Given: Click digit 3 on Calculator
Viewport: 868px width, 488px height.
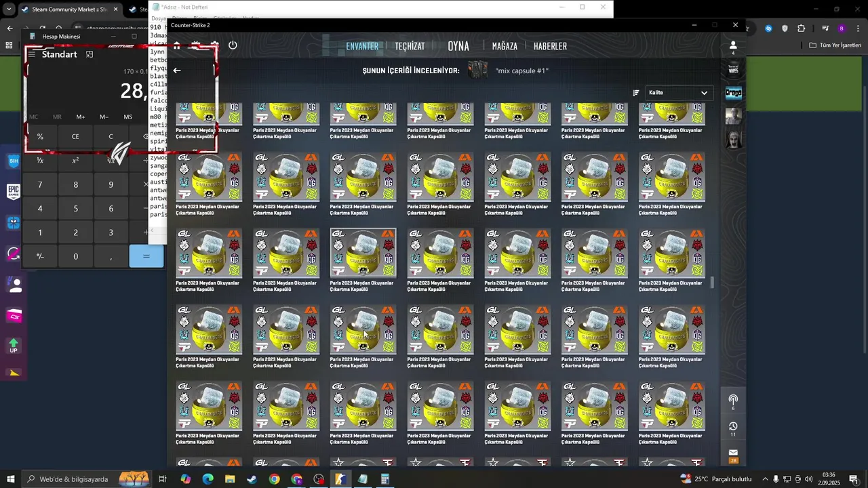Looking at the screenshot, I should pyautogui.click(x=111, y=232).
